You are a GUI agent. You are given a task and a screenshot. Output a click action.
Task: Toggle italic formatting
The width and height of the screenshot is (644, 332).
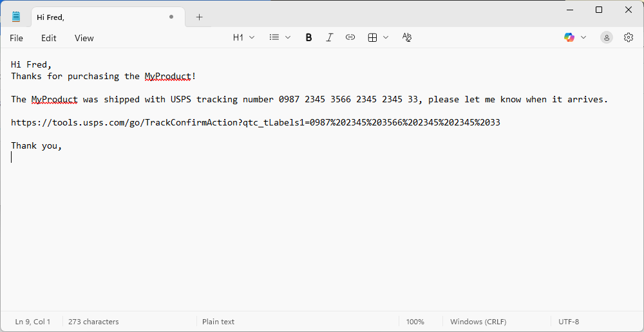point(329,37)
